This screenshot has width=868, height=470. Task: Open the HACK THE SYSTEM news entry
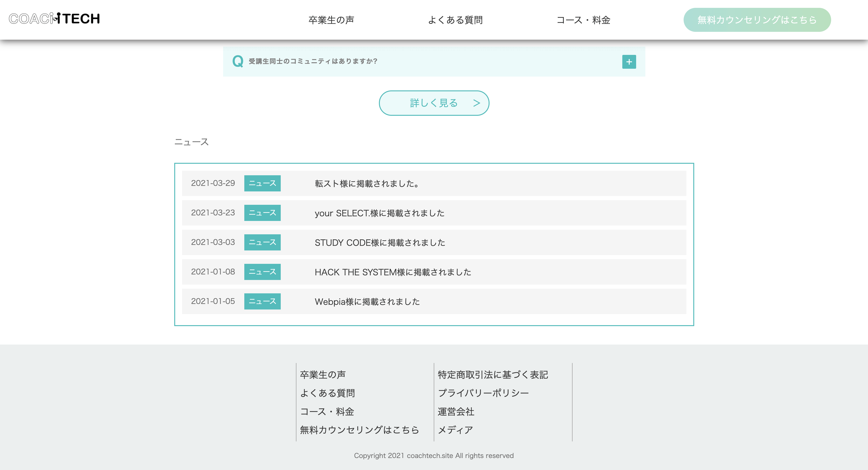393,272
